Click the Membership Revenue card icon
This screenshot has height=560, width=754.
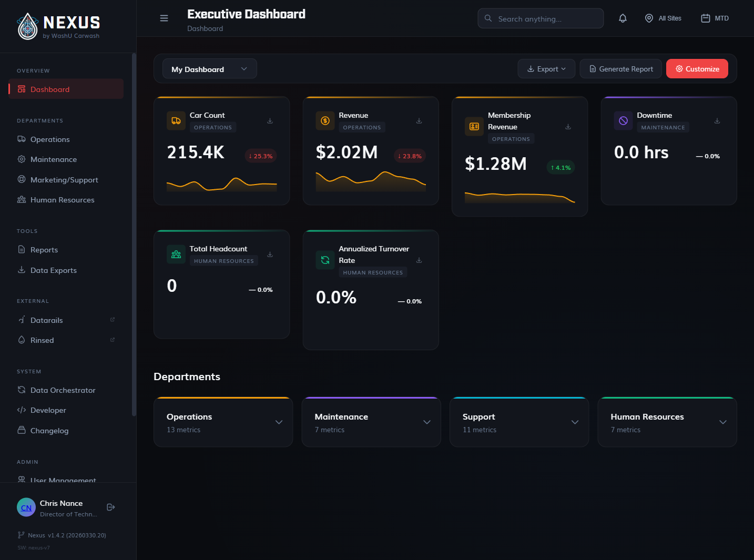click(x=474, y=127)
